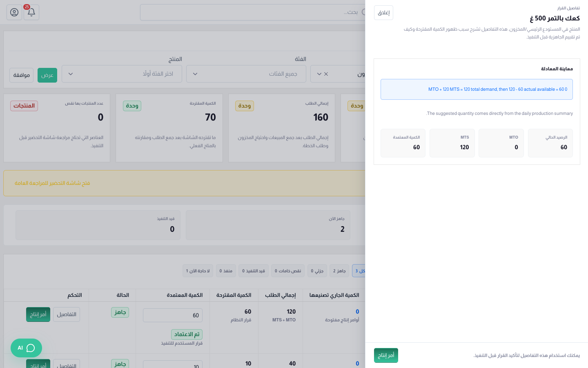Click the MTS 120 value card

pyautogui.click(x=452, y=143)
